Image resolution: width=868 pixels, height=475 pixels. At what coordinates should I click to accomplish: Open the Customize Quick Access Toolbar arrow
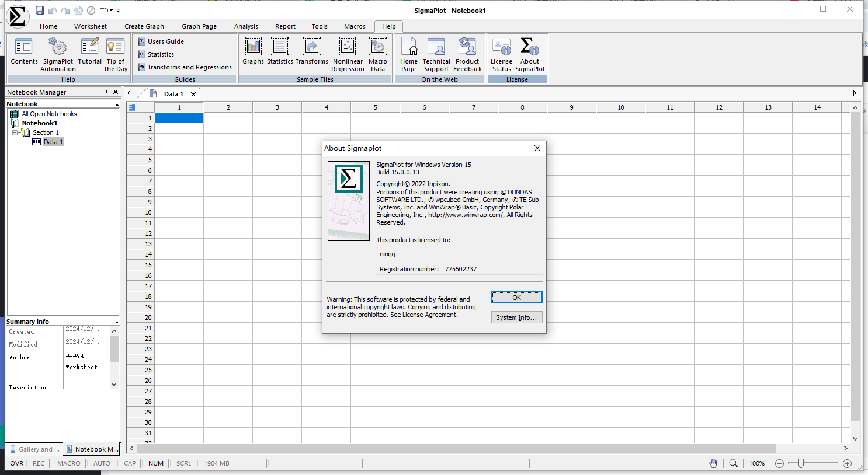pos(119,11)
